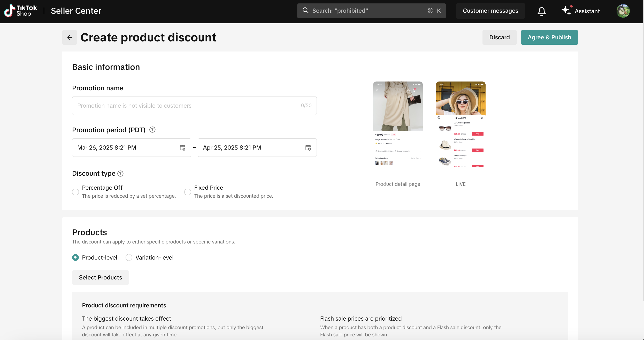Click the Agree & Publish button
The width and height of the screenshot is (644, 340).
pyautogui.click(x=549, y=38)
